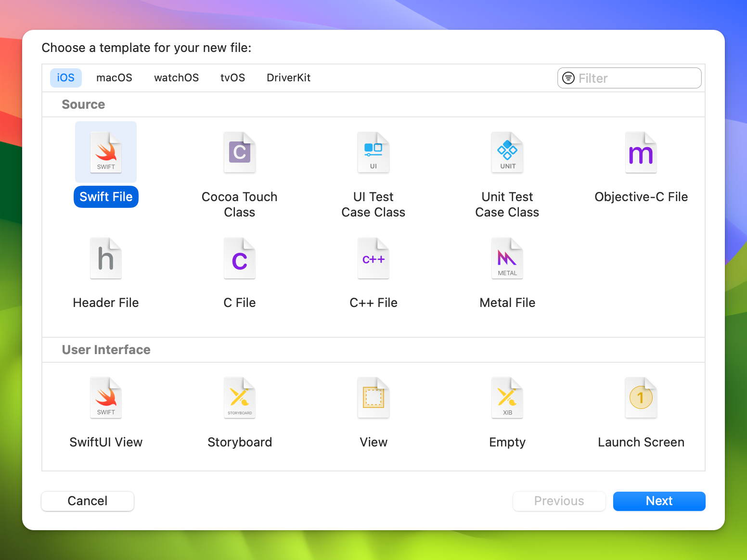Screen dimensions: 747x560
Task: Click the "UI Test Case Class" label
Action: [373, 204]
